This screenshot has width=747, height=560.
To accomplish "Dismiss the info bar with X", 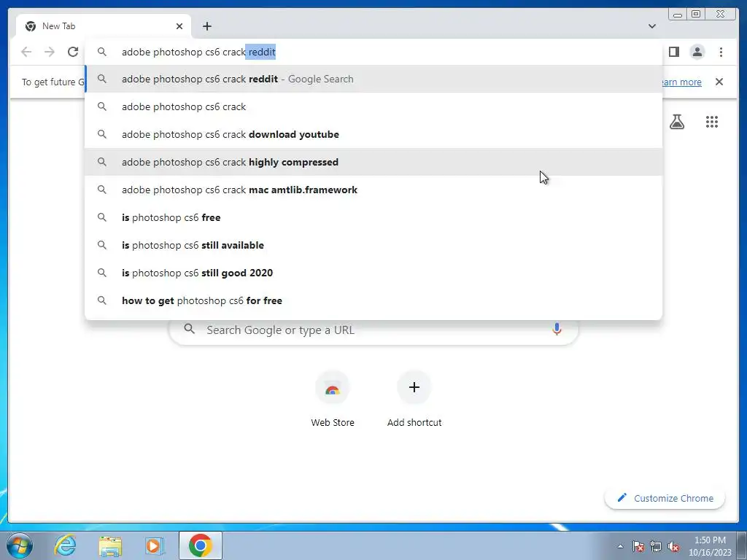I will [719, 82].
